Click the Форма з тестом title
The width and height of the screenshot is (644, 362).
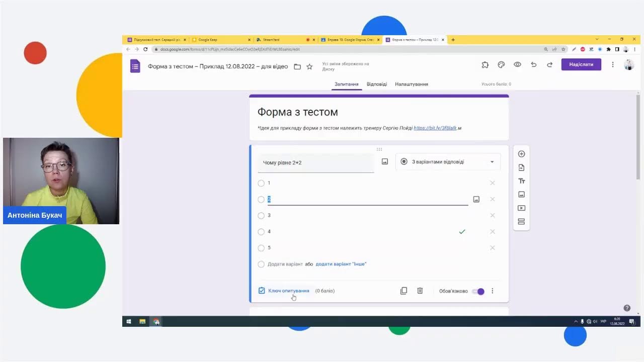point(298,112)
